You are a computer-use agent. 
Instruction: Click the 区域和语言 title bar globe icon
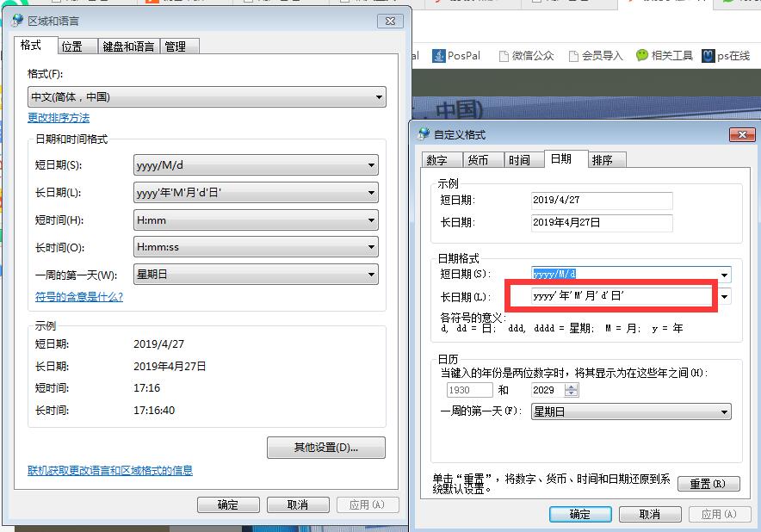point(18,21)
